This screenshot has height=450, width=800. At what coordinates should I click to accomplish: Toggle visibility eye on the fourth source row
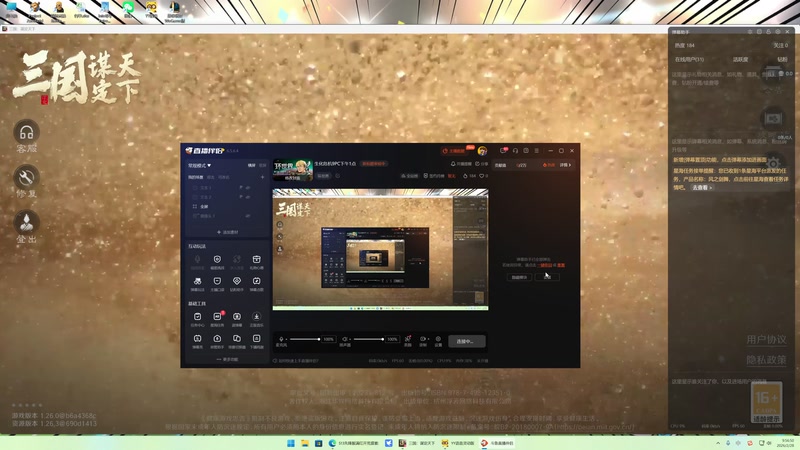248,216
